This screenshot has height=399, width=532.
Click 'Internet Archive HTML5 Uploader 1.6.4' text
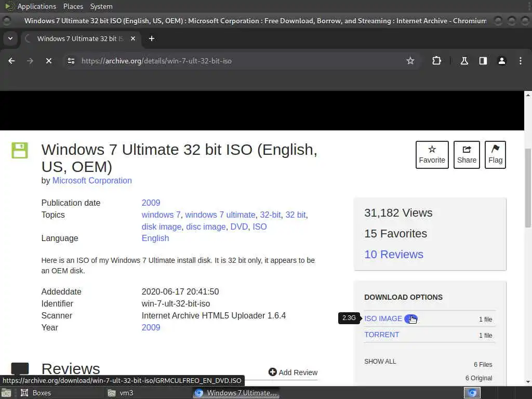click(x=214, y=315)
